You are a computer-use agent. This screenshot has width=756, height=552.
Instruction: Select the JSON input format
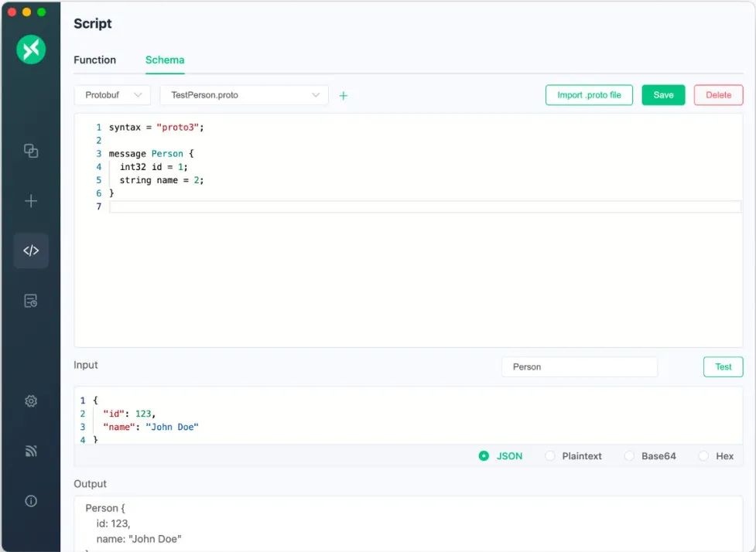(x=484, y=456)
